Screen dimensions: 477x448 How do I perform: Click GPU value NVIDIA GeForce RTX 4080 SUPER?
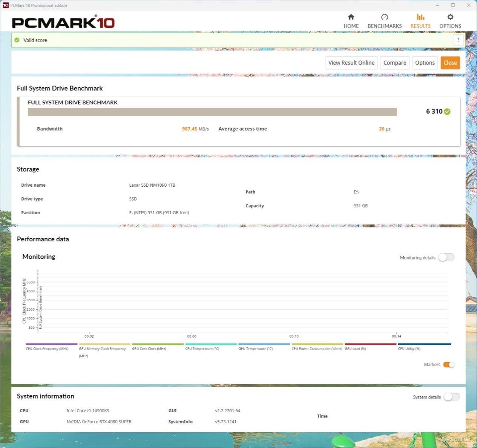(x=99, y=422)
